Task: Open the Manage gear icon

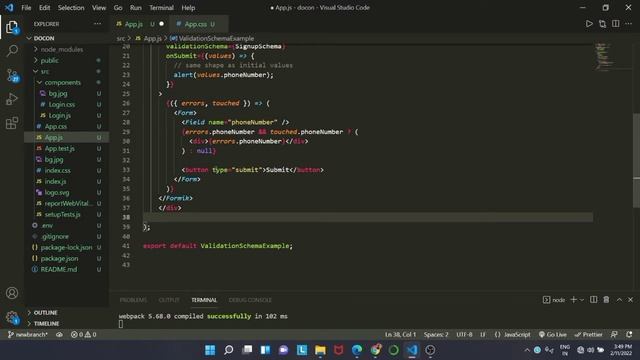Action: 12,317
